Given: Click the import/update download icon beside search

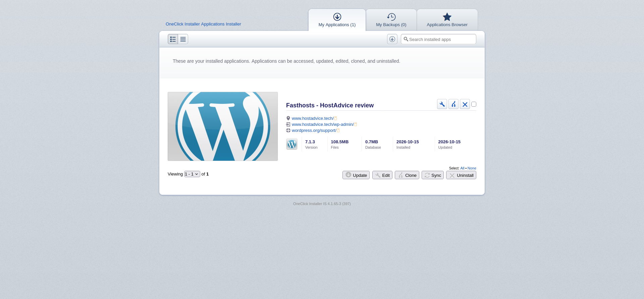Looking at the screenshot, I should (392, 39).
